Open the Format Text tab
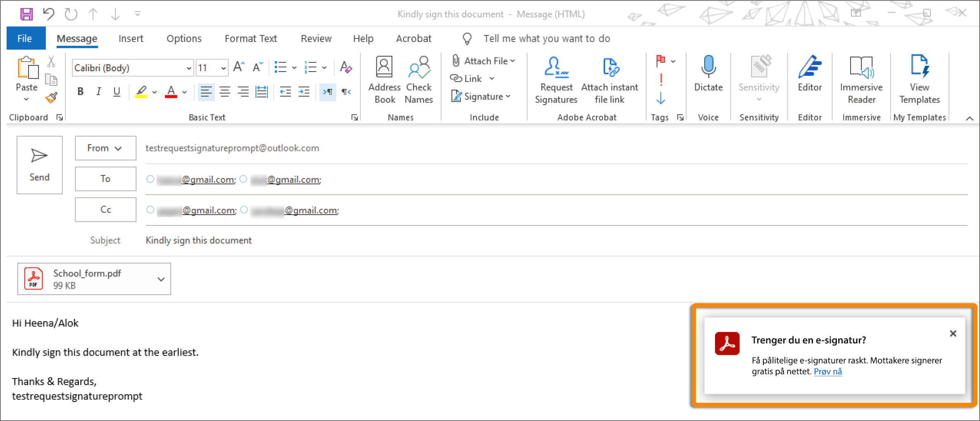Image resolution: width=980 pixels, height=421 pixels. (251, 38)
